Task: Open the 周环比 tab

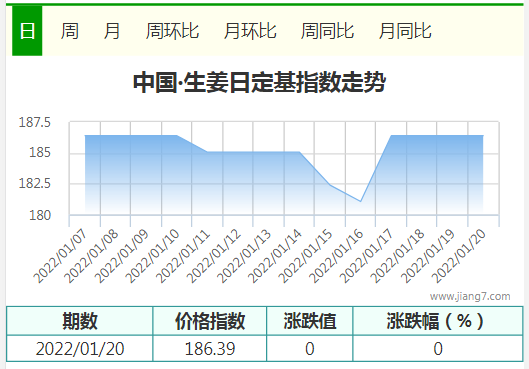Action: [172, 31]
